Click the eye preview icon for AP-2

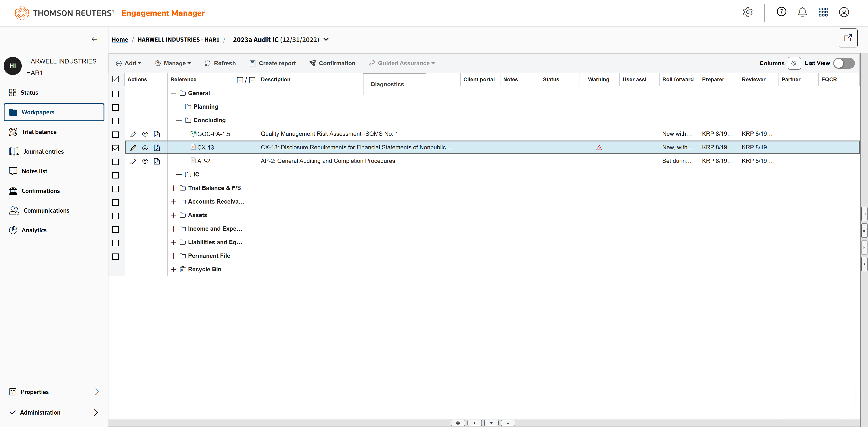point(145,161)
